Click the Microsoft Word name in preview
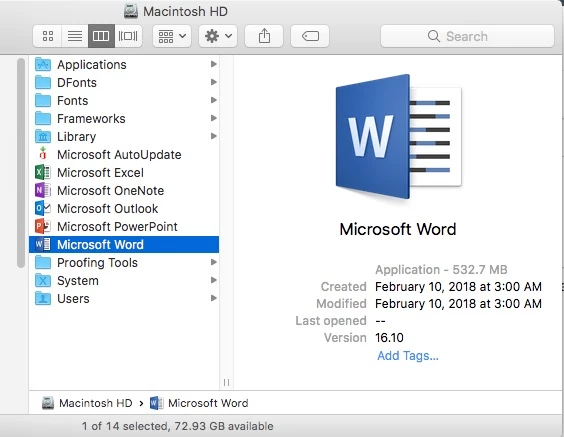Screen dimensions: 564x437 pos(398,229)
